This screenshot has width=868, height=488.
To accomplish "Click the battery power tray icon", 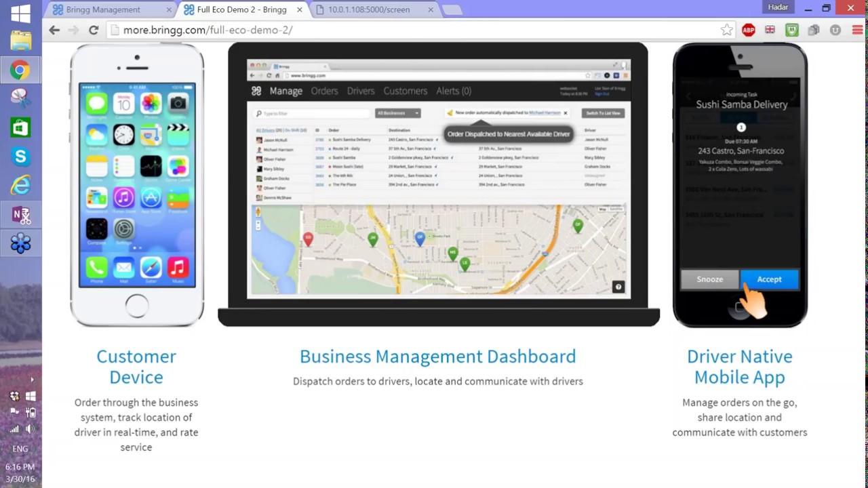I will (x=30, y=412).
